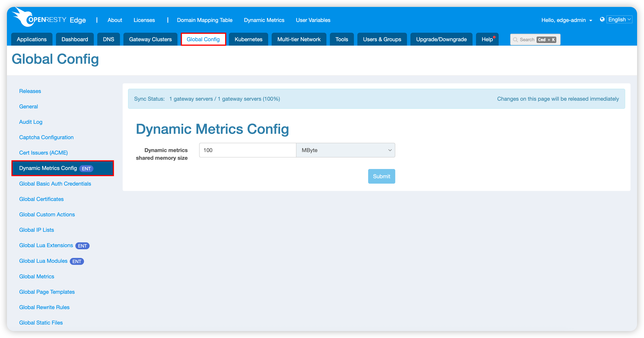Open the Users & Groups tab
Viewport: 644px width, 338px height.
point(382,39)
